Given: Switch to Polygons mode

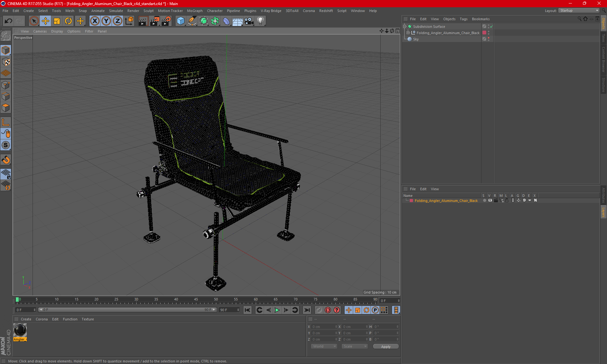Looking at the screenshot, I should tap(6, 108).
